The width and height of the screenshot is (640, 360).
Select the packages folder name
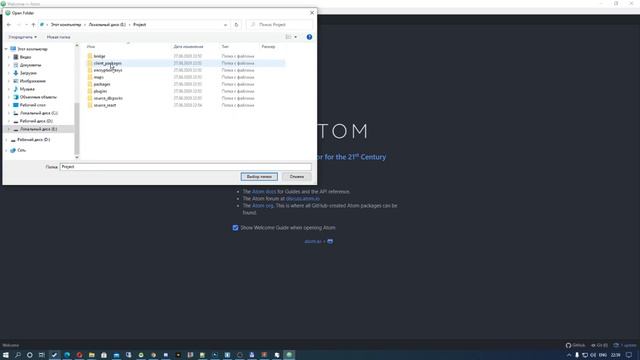[x=102, y=84]
